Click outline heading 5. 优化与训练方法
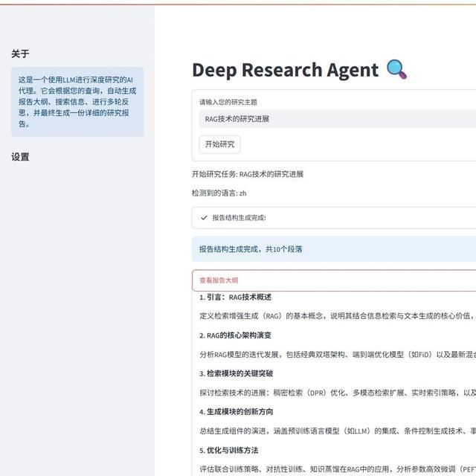 click(229, 450)
